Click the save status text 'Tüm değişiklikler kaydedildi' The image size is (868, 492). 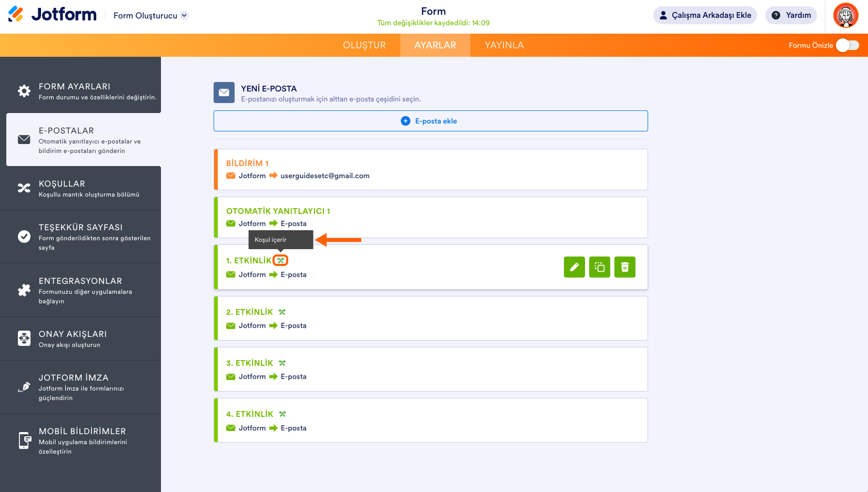pyautogui.click(x=433, y=23)
